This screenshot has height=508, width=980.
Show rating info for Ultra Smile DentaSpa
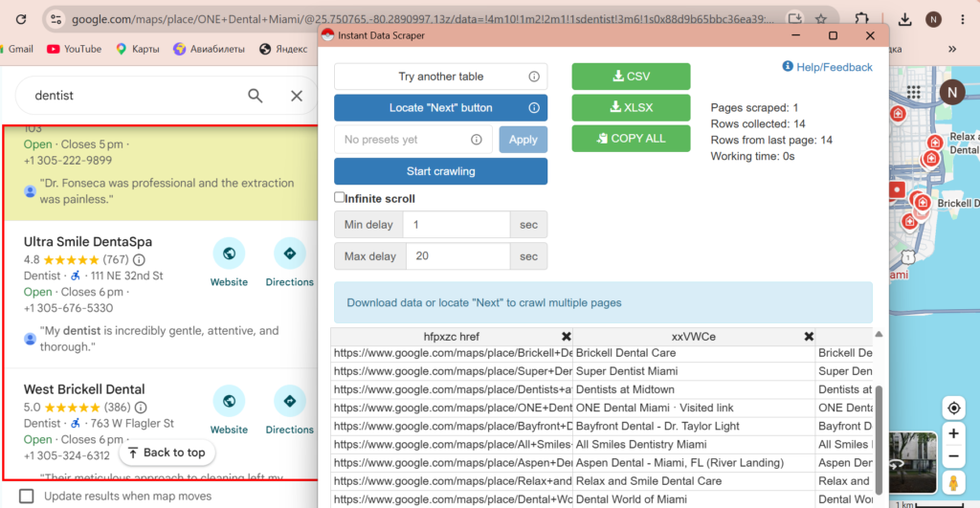click(x=140, y=259)
